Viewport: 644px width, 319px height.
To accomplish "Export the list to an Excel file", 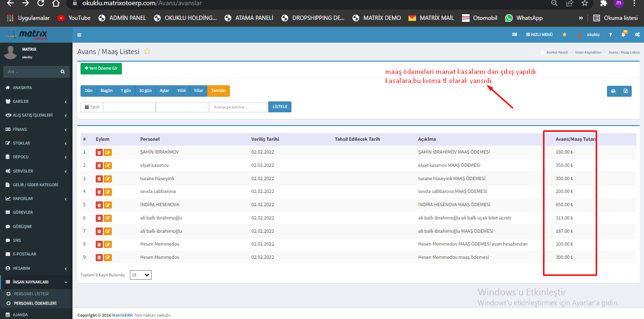I will [626, 91].
